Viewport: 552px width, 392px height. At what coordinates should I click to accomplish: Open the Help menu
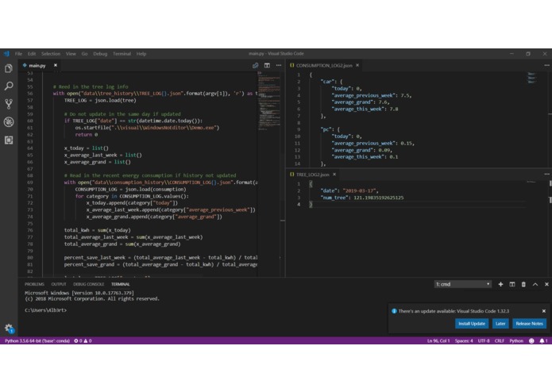point(141,54)
